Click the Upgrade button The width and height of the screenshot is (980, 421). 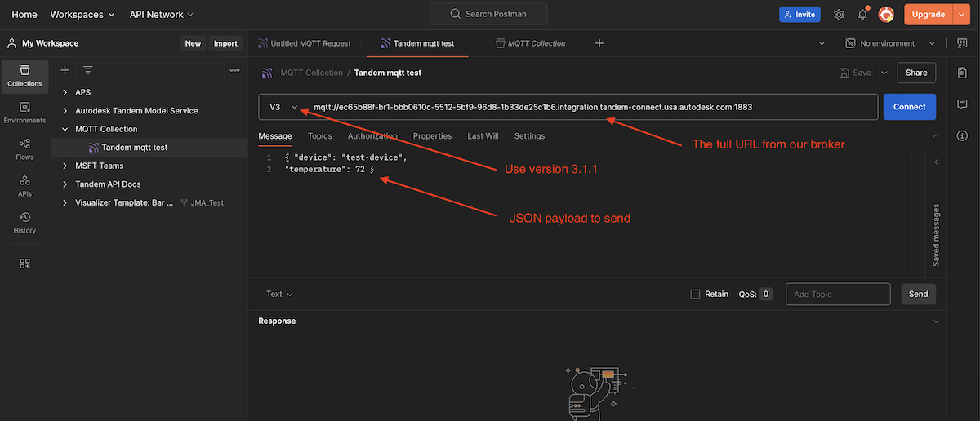[x=929, y=14]
